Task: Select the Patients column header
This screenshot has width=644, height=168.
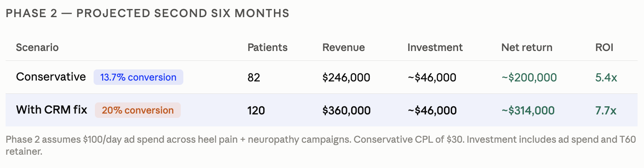Action: point(267,48)
